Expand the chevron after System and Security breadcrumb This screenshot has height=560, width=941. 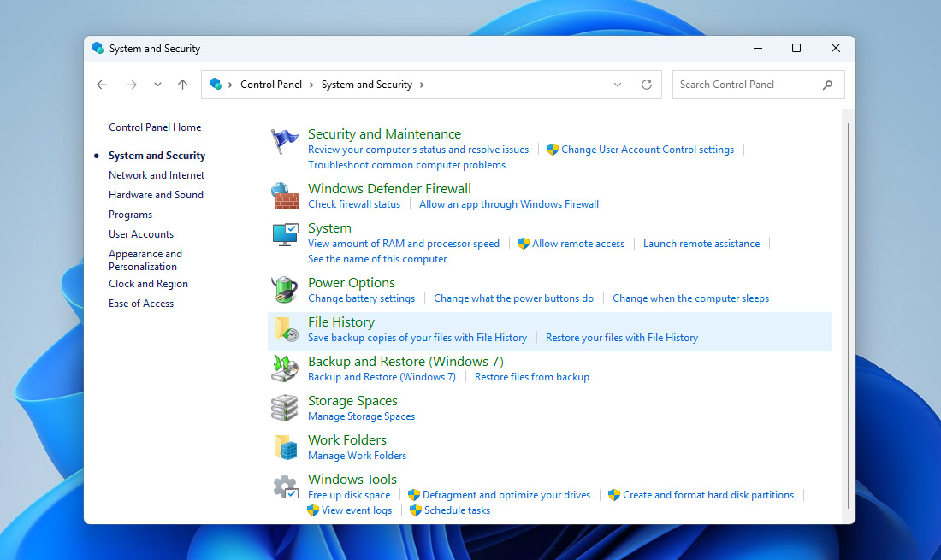[420, 85]
